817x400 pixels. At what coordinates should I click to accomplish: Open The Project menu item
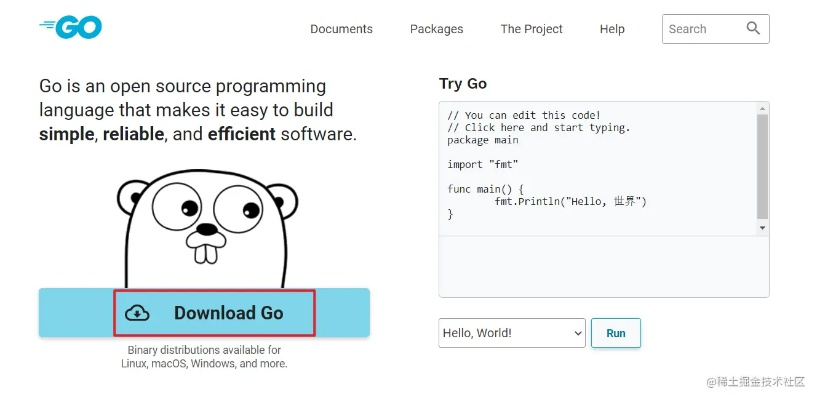tap(531, 29)
